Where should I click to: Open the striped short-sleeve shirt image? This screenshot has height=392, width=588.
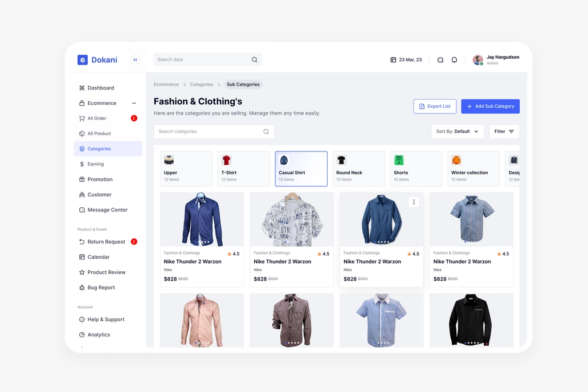471,219
